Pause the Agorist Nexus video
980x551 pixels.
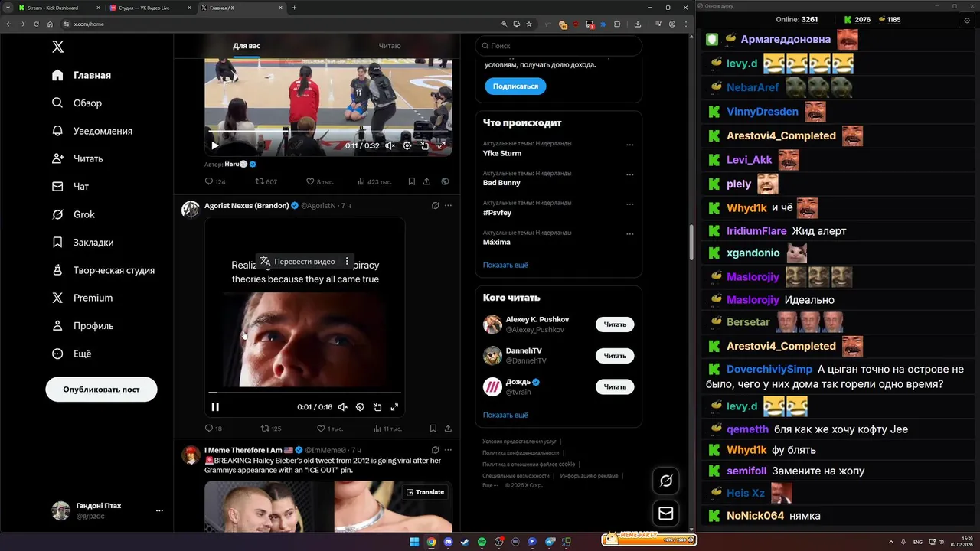[215, 407]
